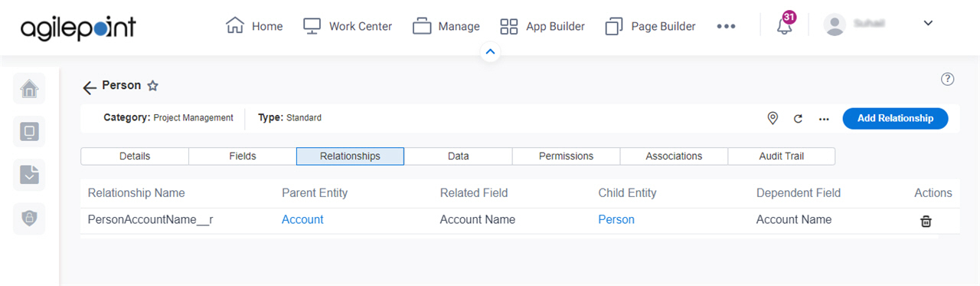The width and height of the screenshot is (980, 286).
Task: Delete the PersonAccountName__r relationship
Action: point(926,221)
